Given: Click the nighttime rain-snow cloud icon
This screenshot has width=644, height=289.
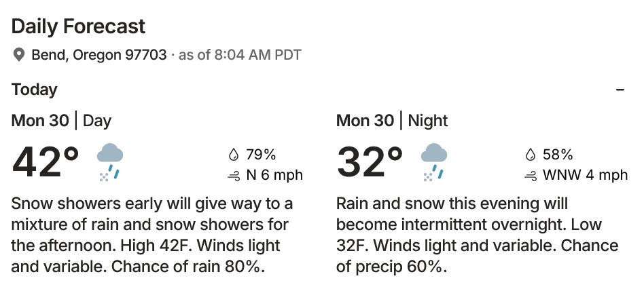Looking at the screenshot, I should (x=434, y=162).
